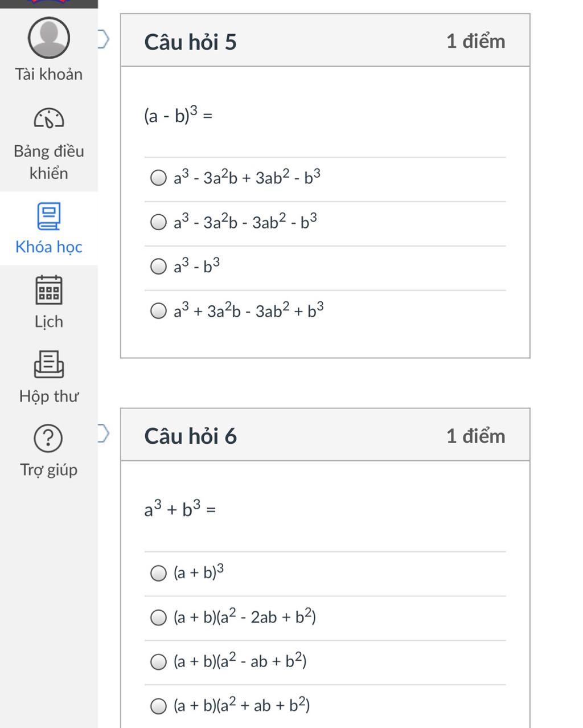Open the Tài khoản account avatar
Image resolution: width=583 pixels, height=728 pixels.
click(x=49, y=38)
